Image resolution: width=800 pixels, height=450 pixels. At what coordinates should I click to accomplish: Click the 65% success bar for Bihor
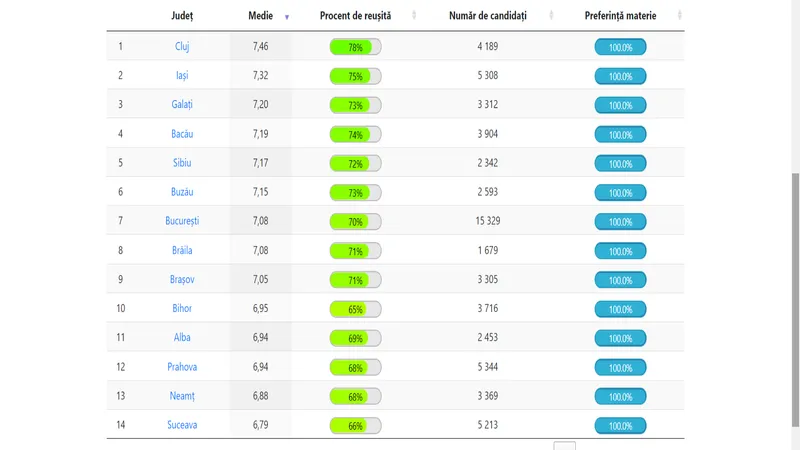[356, 309]
